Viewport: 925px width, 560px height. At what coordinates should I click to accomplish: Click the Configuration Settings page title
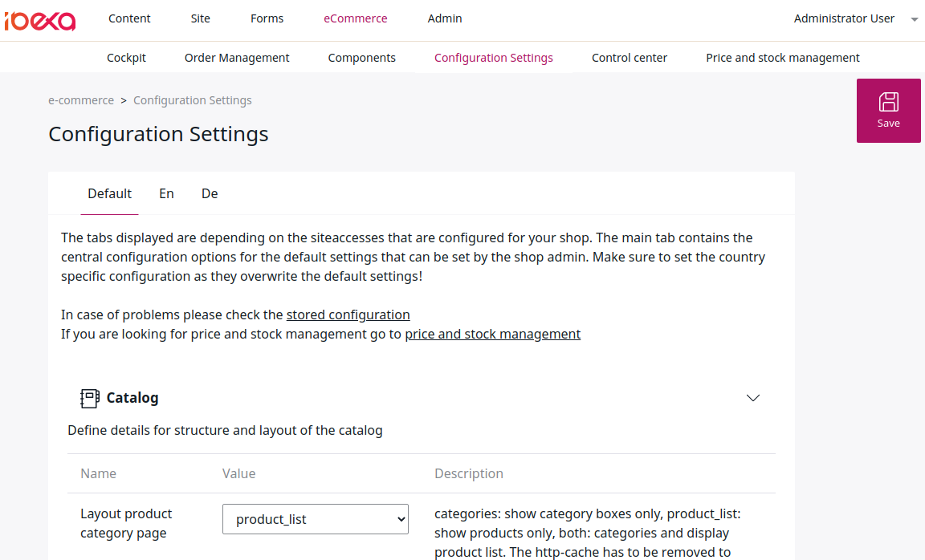coord(159,134)
